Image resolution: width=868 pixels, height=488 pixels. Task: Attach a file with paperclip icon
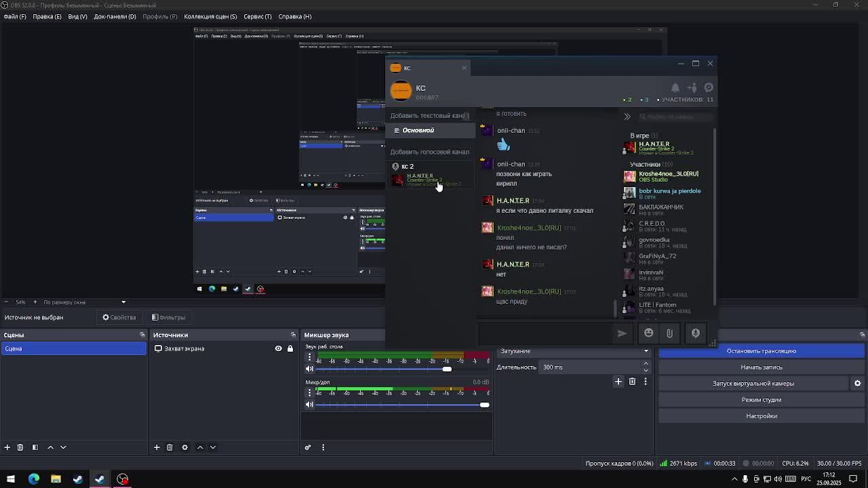click(669, 333)
